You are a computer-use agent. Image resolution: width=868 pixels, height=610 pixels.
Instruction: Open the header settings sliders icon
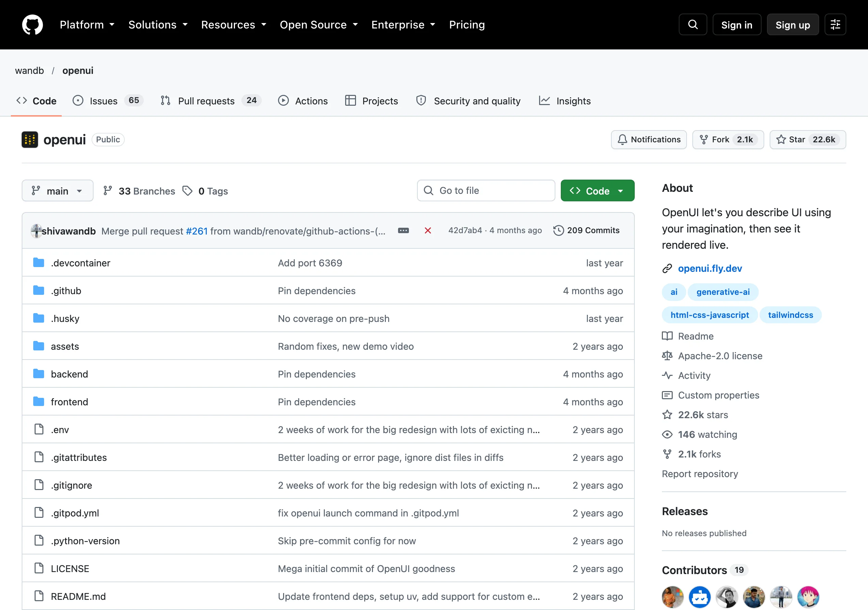[x=835, y=24]
